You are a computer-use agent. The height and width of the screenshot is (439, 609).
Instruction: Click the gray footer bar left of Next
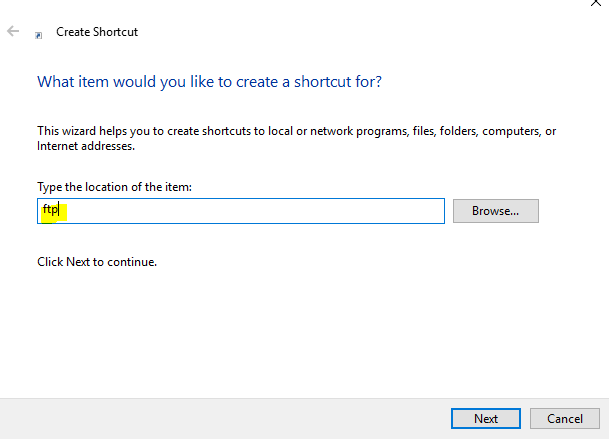tap(220, 417)
